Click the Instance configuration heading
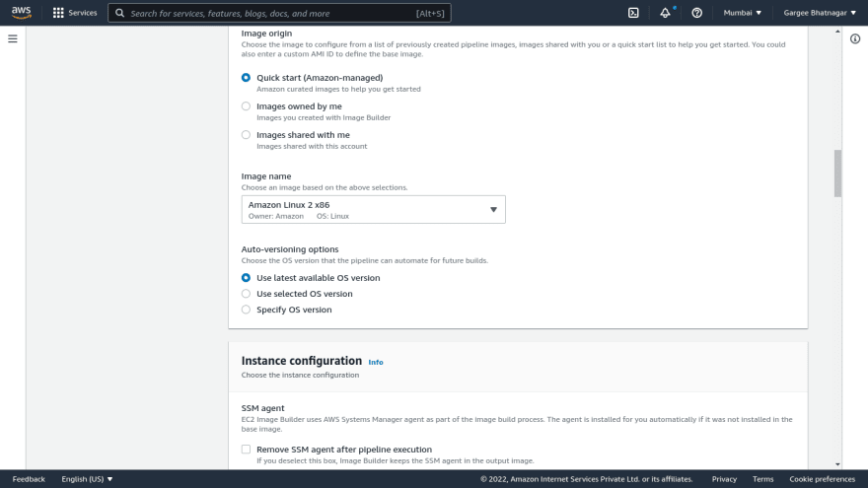The image size is (868, 488). click(x=302, y=361)
